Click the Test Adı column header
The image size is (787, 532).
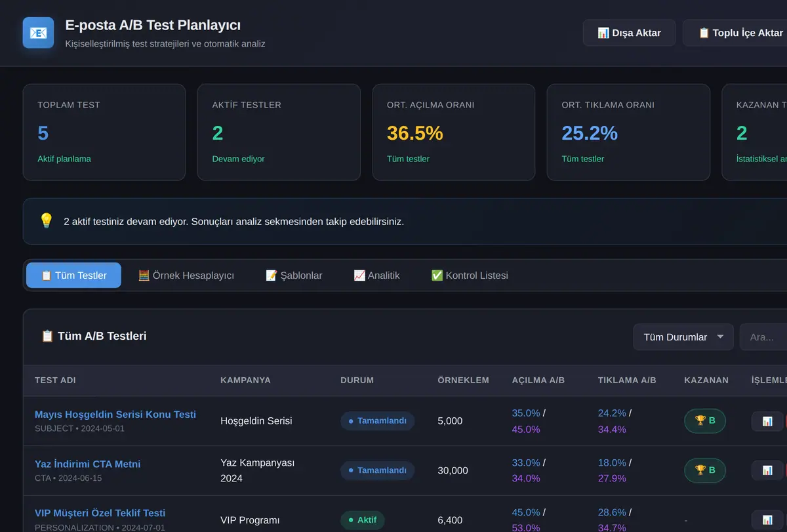point(55,380)
